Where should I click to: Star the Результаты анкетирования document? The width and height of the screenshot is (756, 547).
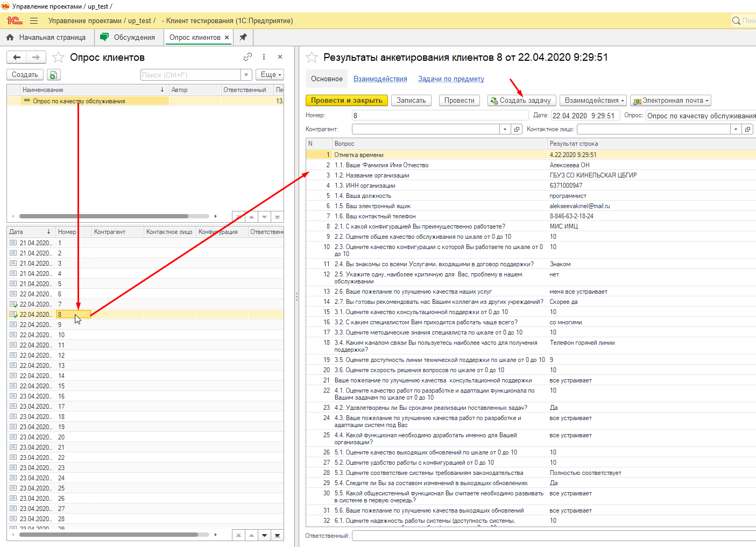click(312, 58)
